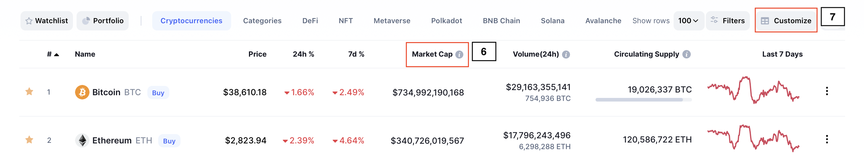Open Ethereum row three-dot menu
This screenshot has width=868, height=163.
826,139
